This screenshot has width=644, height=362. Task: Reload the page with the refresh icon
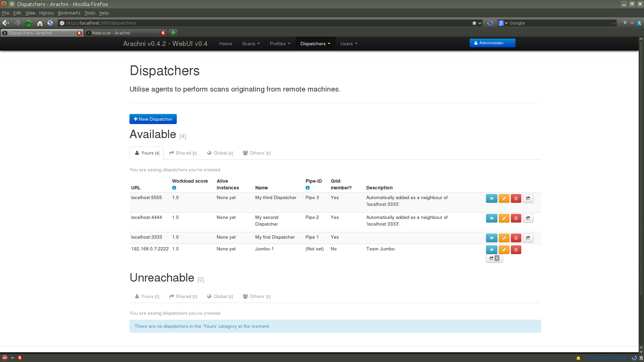click(29, 23)
